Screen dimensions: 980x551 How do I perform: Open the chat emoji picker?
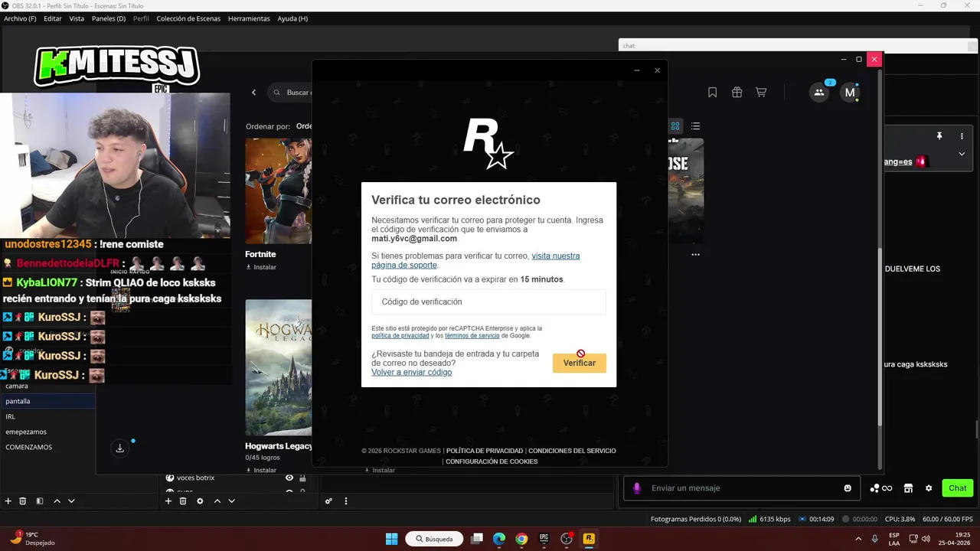point(848,488)
